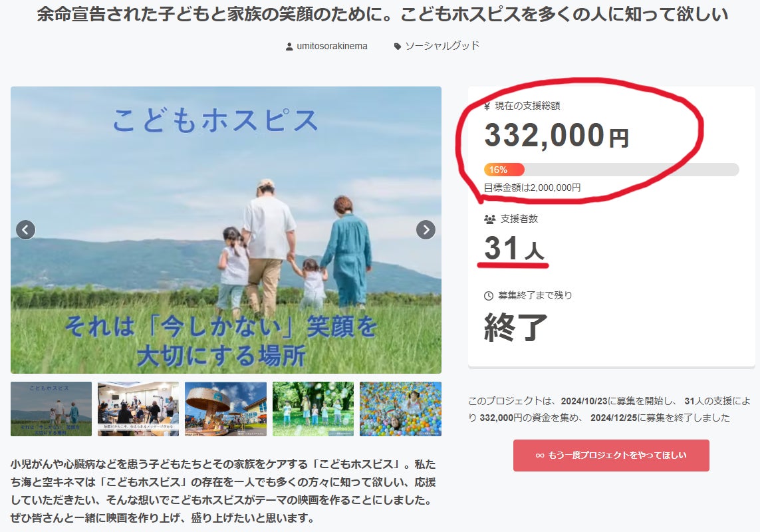Viewport: 760px width, 532px height.
Task: Click the 31人 supporter count
Action: pos(514,248)
